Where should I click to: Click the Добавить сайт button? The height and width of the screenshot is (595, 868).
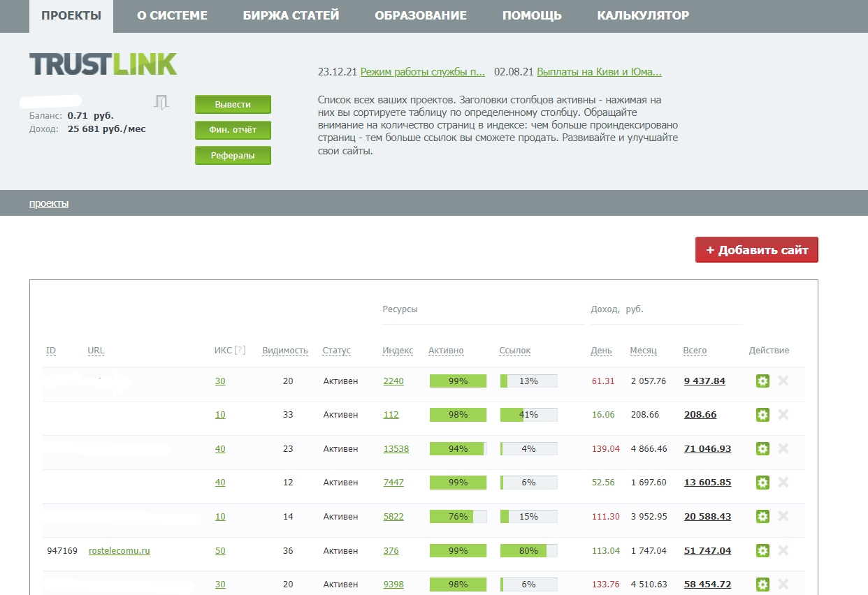757,250
